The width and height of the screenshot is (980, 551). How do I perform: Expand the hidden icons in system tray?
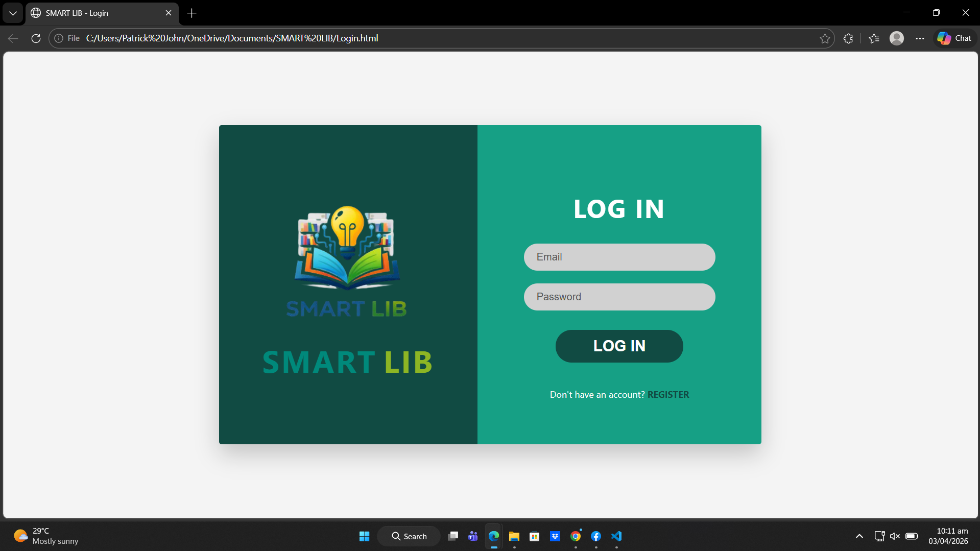(859, 536)
